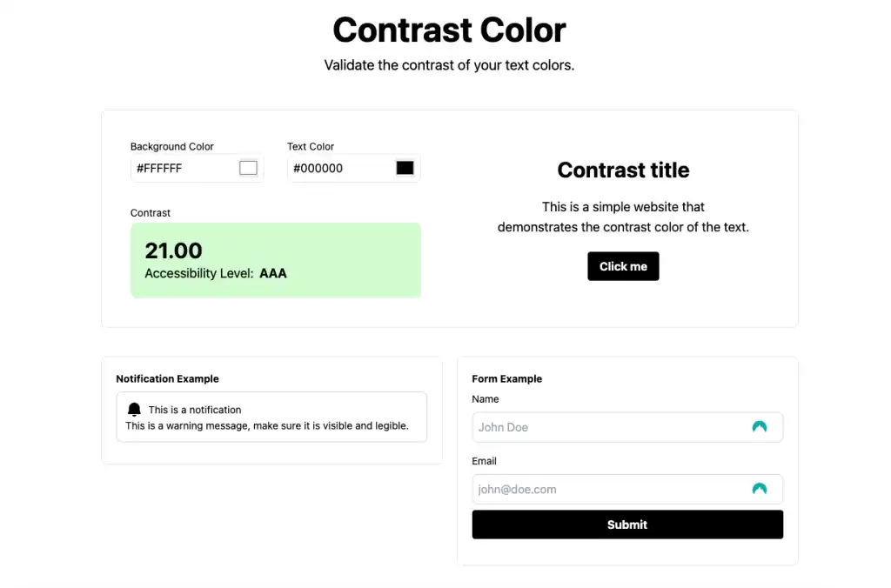Click the bell icon in the notification

click(134, 409)
